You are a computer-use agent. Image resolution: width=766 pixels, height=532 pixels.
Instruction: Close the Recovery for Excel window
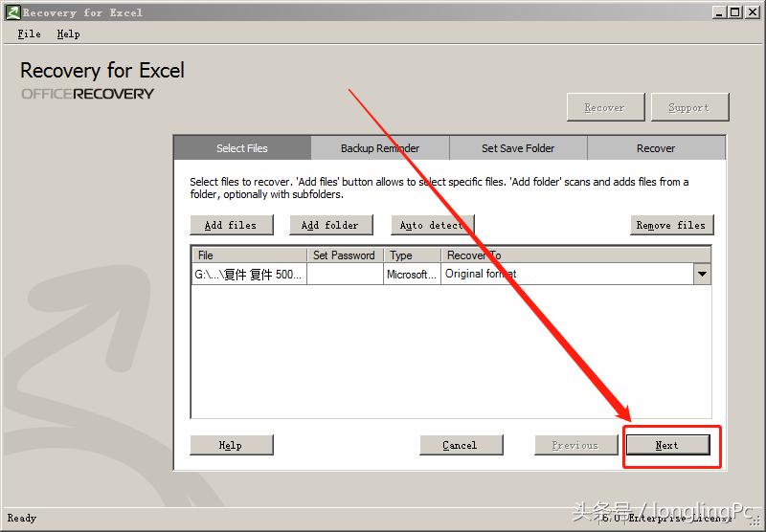click(753, 12)
